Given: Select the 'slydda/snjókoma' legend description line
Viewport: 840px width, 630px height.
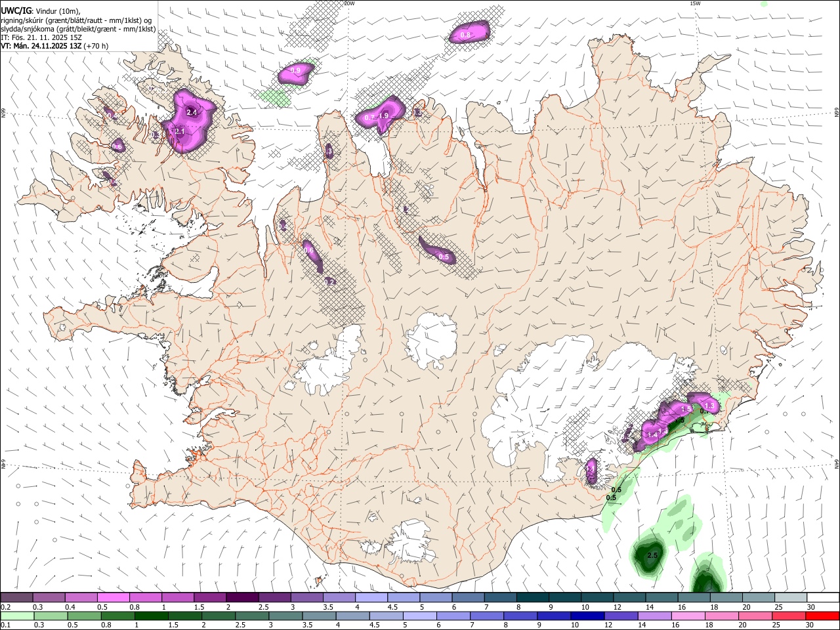Looking at the screenshot, I should tap(78, 29).
